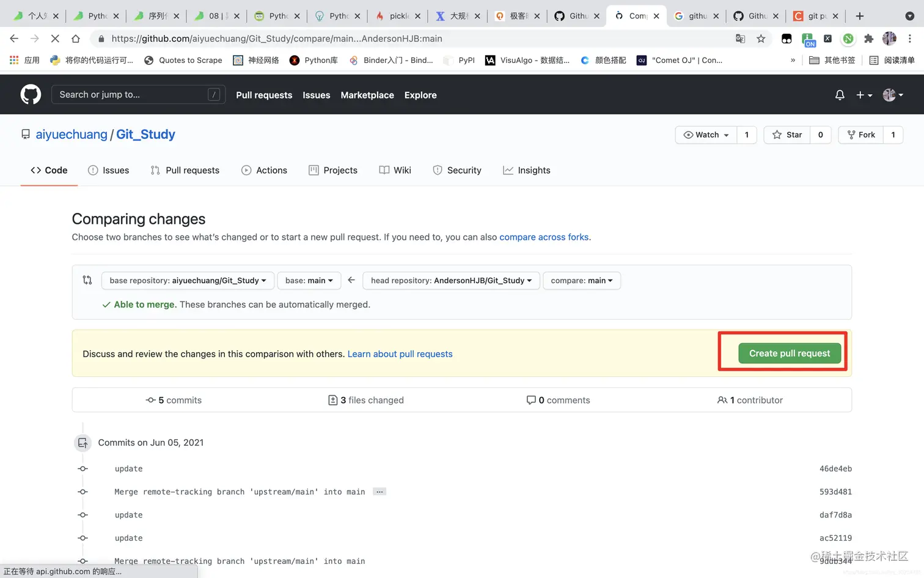Viewport: 924px width, 578px height.
Task: Click the browser address bar
Action: [416, 39]
